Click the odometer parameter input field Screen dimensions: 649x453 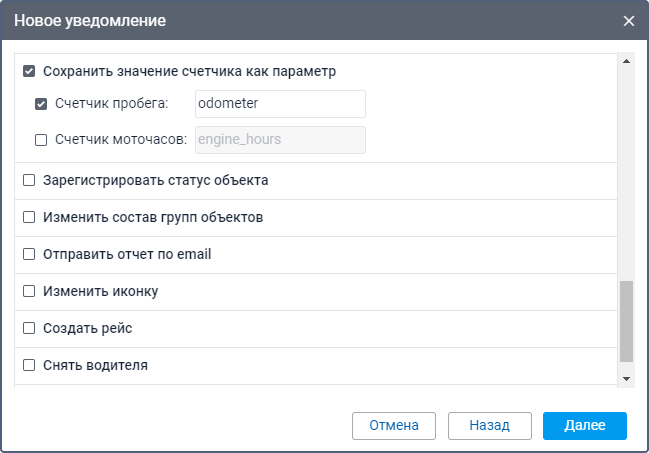coord(280,104)
